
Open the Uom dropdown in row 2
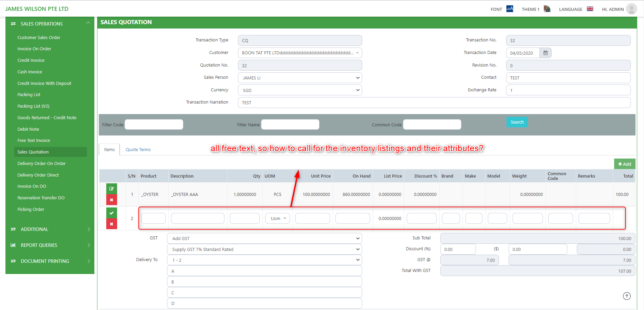277,218
